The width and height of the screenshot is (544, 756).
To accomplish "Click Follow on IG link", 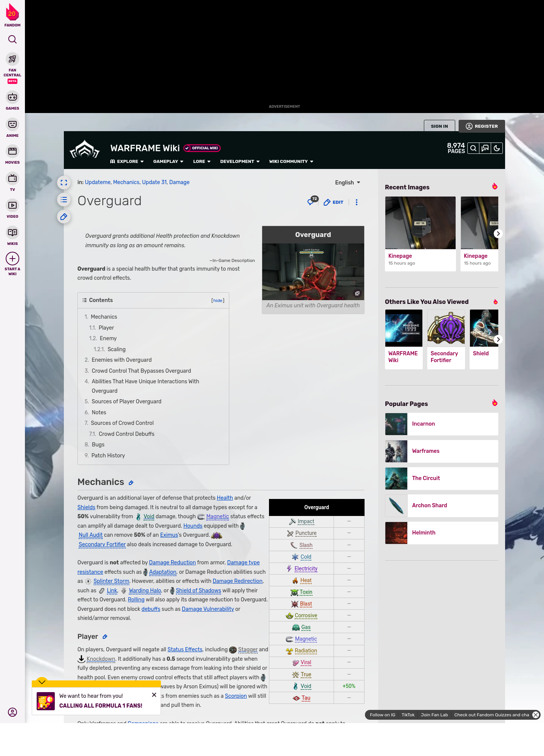I will point(382,715).
